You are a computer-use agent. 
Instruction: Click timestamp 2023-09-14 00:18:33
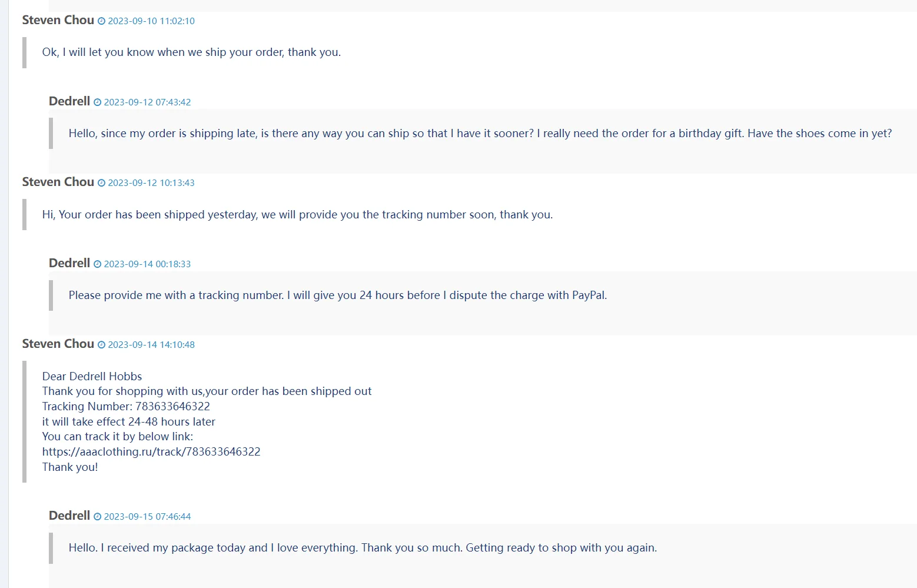click(x=148, y=264)
